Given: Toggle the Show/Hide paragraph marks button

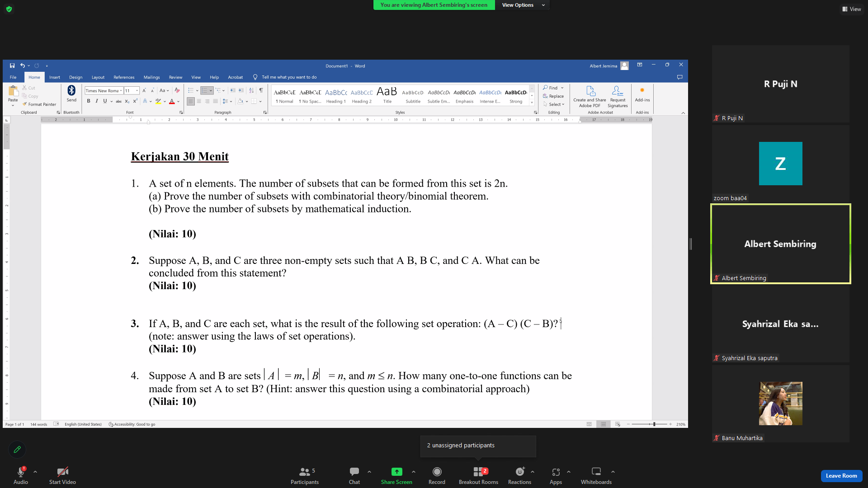Looking at the screenshot, I should 261,90.
